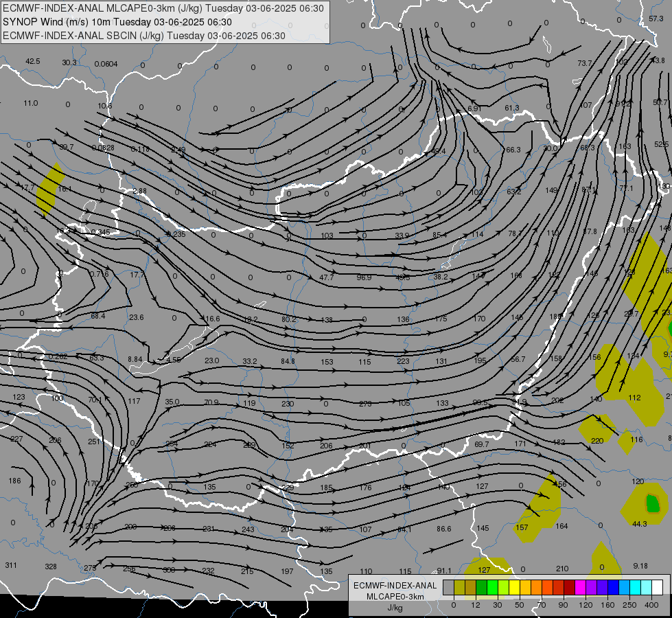Image resolution: width=672 pixels, height=618 pixels.
Task: Click the cyan legend swatch
Action: point(636,587)
